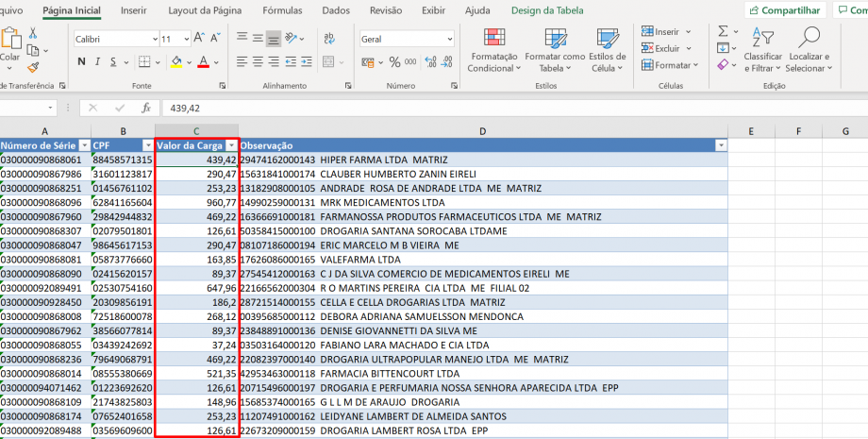Click into the formula bar showing 439,42
Viewport: 868px width, 439px height.
click(472, 108)
